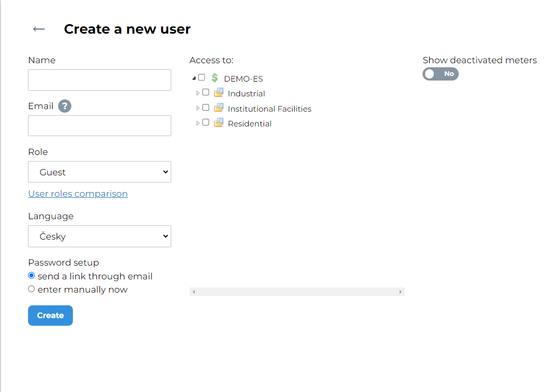This screenshot has width=551, height=392.
Task: Click the Institutional Facilities folder icon
Action: (x=219, y=108)
